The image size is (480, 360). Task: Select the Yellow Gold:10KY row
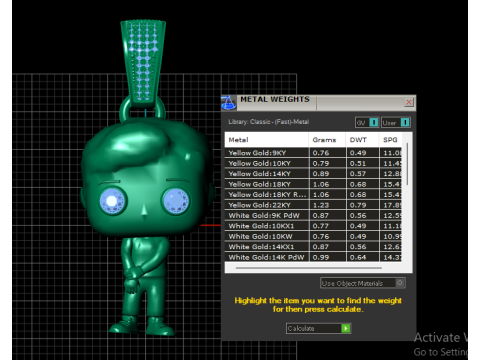(x=313, y=163)
